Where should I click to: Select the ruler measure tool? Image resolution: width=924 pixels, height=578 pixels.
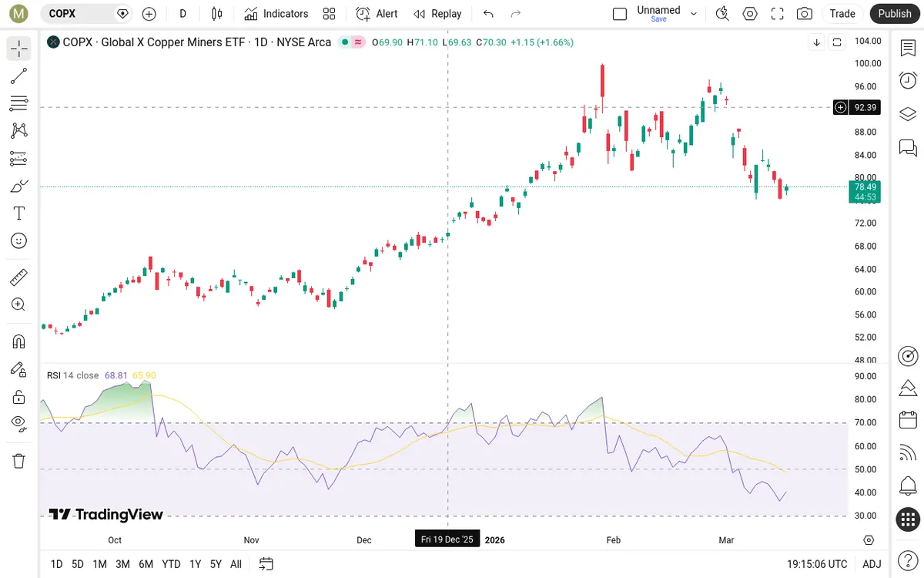(x=19, y=277)
